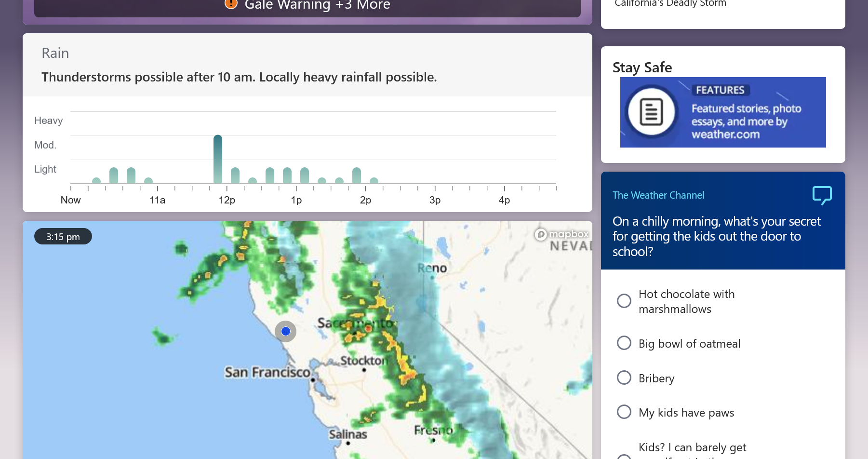868x459 pixels.
Task: Click the poll chat bubble icon
Action: pos(822,195)
